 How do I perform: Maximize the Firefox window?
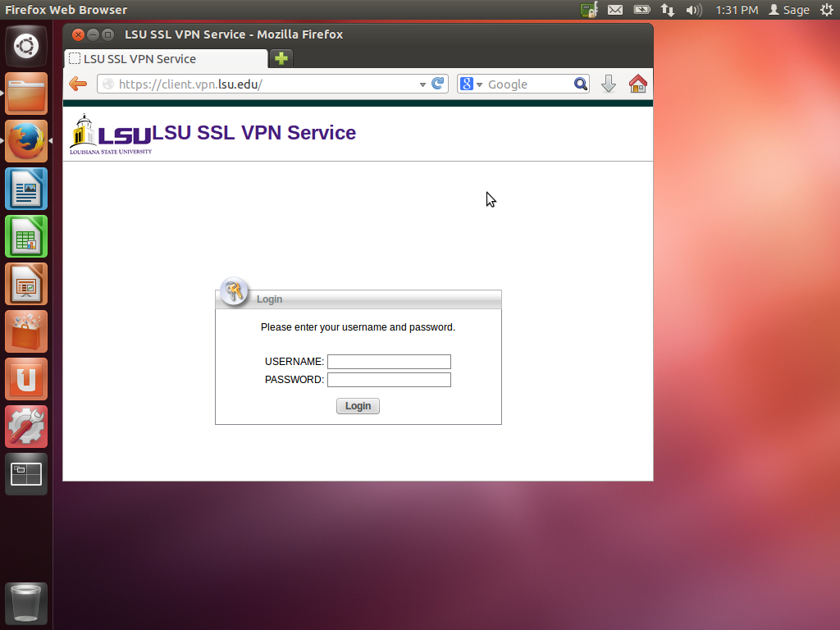pos(107,34)
